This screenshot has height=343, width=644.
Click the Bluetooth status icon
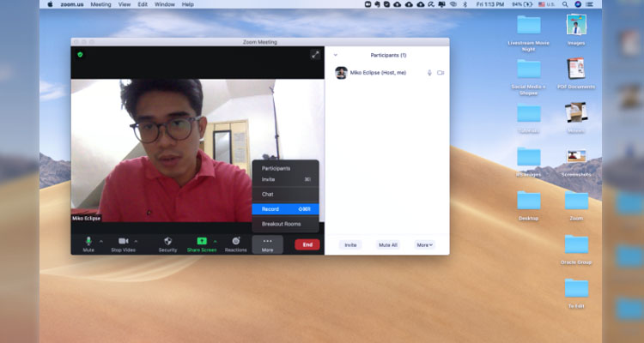[465, 4]
